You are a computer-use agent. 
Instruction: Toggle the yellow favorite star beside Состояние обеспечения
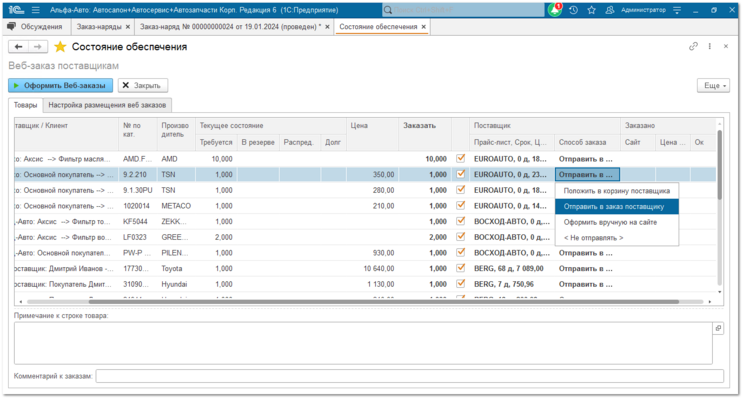coord(60,46)
